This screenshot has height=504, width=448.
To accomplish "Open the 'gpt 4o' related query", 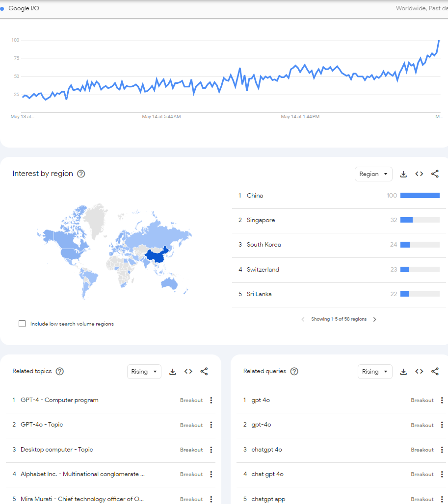I will point(261,400).
